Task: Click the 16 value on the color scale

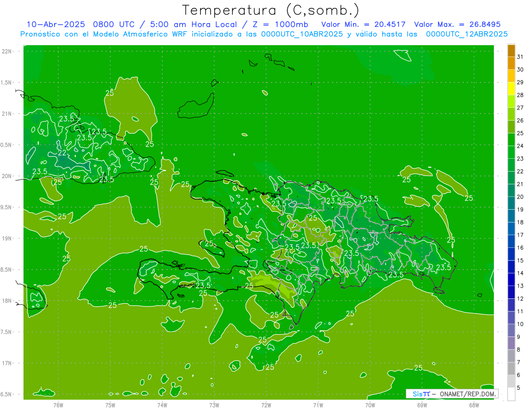Action: click(x=520, y=248)
